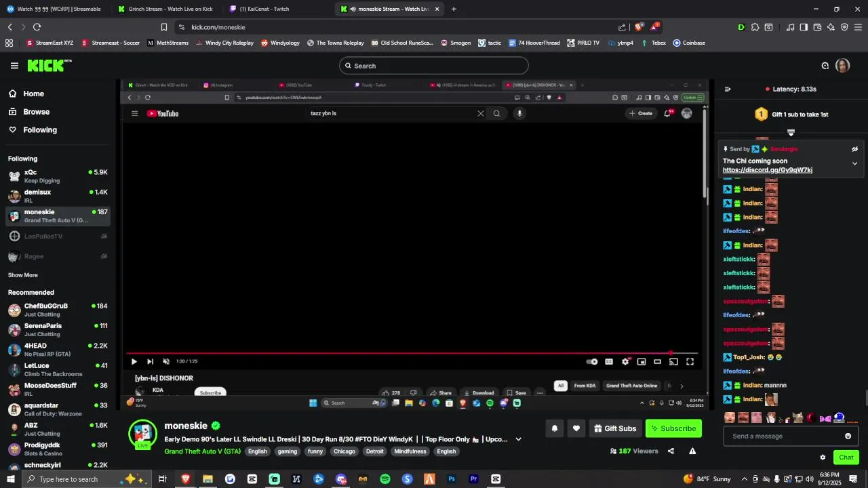Open Spotify from the Windows taskbar
This screenshot has height=488, width=868.
[385, 479]
